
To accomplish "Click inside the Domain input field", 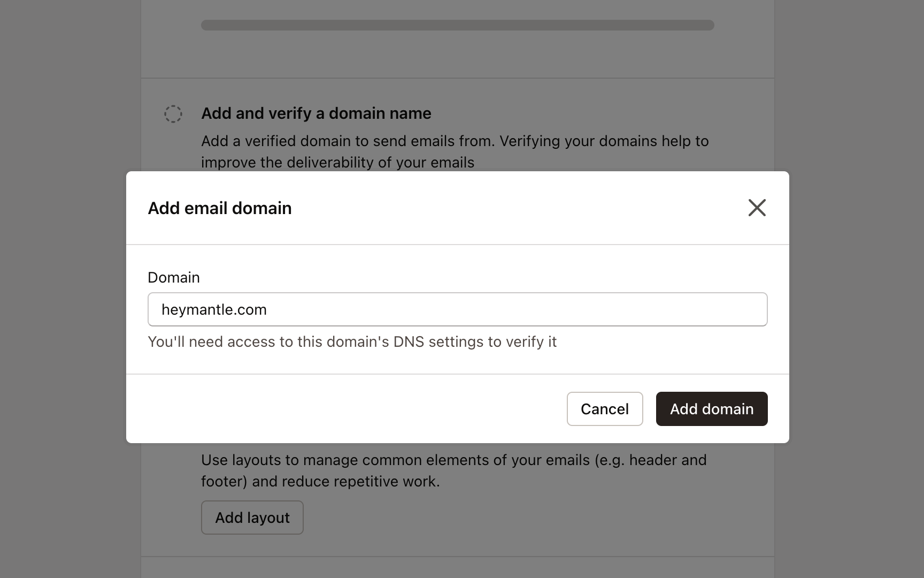I will (457, 309).
